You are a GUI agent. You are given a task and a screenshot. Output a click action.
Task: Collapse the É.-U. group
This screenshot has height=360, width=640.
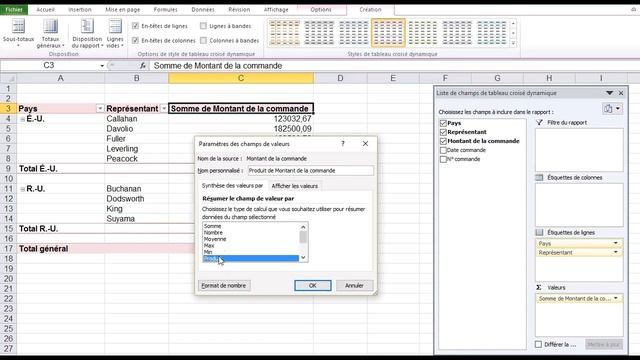[x=22, y=119]
